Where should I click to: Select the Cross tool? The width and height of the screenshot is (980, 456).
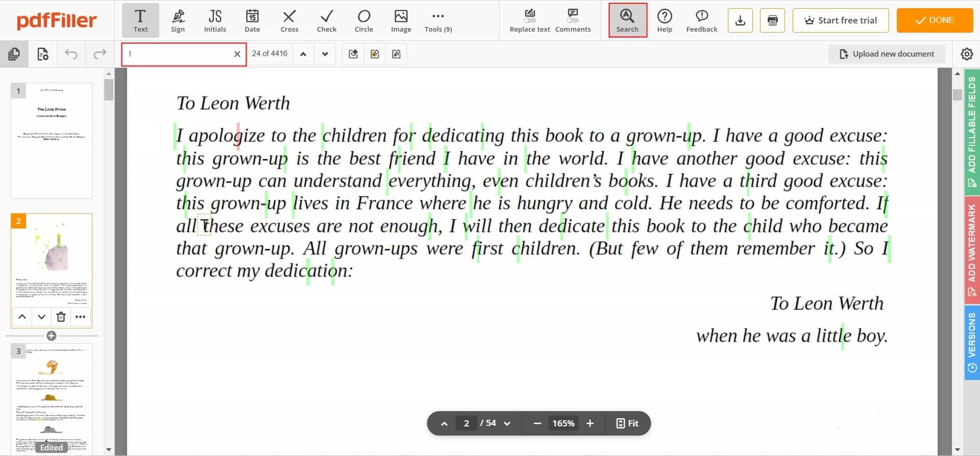click(x=289, y=20)
